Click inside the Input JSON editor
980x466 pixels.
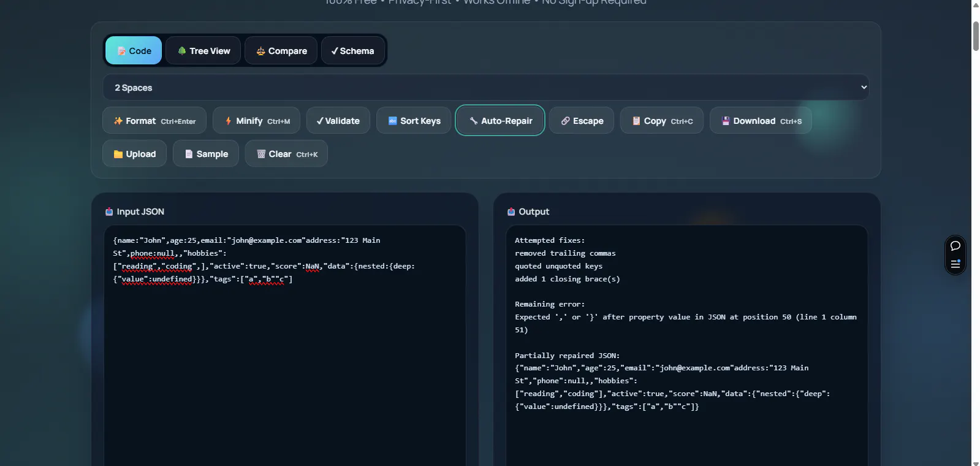[285, 345]
